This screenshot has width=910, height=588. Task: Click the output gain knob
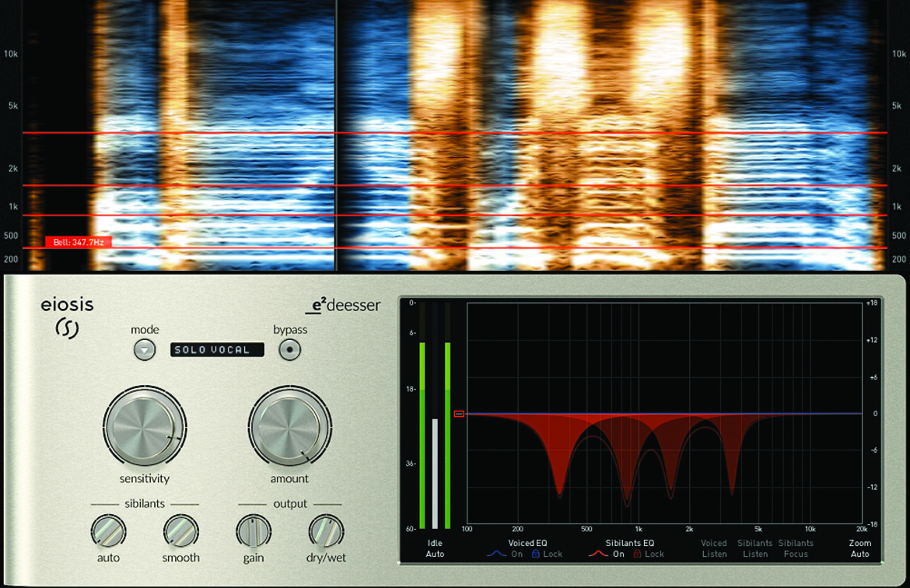254,530
